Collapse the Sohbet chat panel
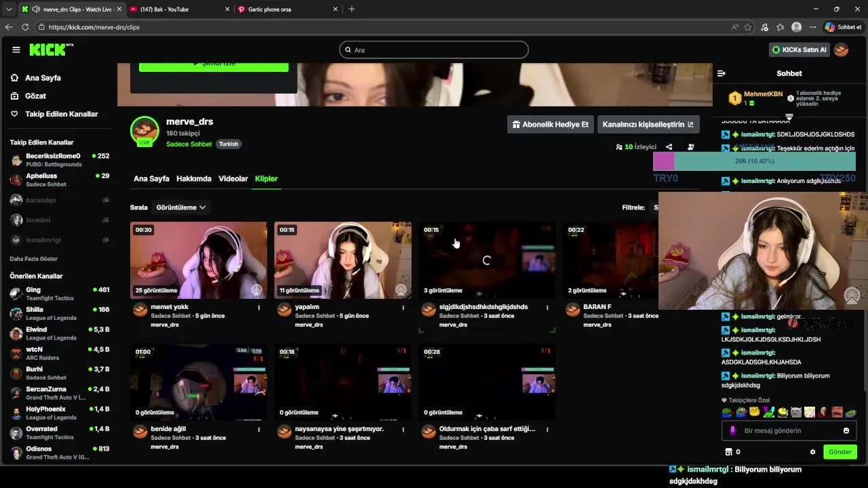 tap(722, 73)
